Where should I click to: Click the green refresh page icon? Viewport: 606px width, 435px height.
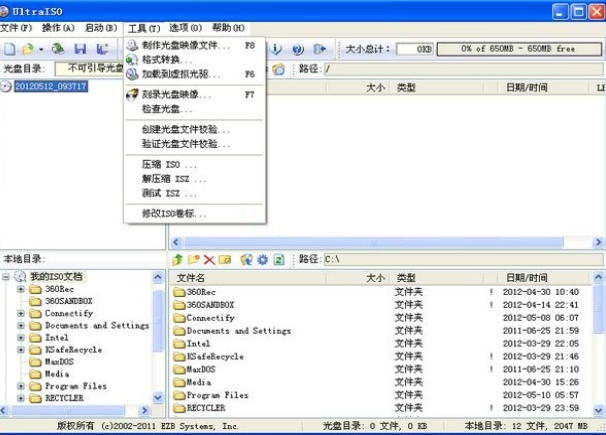(279, 260)
